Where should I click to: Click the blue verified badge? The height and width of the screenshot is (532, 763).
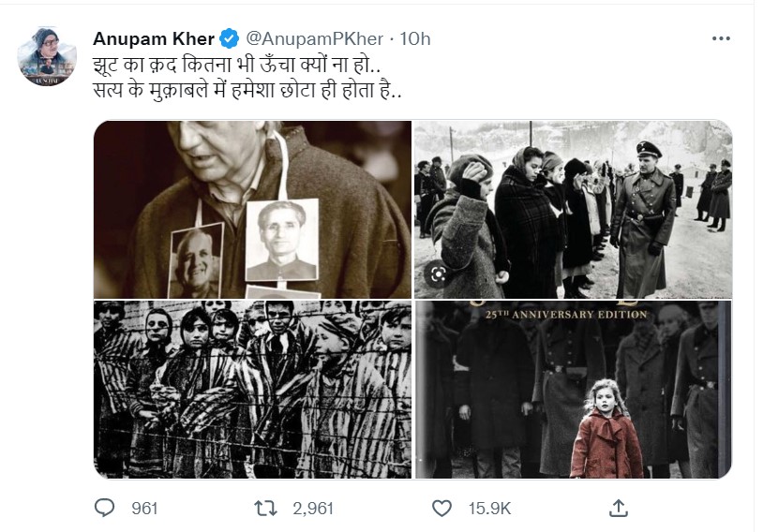pos(230,39)
